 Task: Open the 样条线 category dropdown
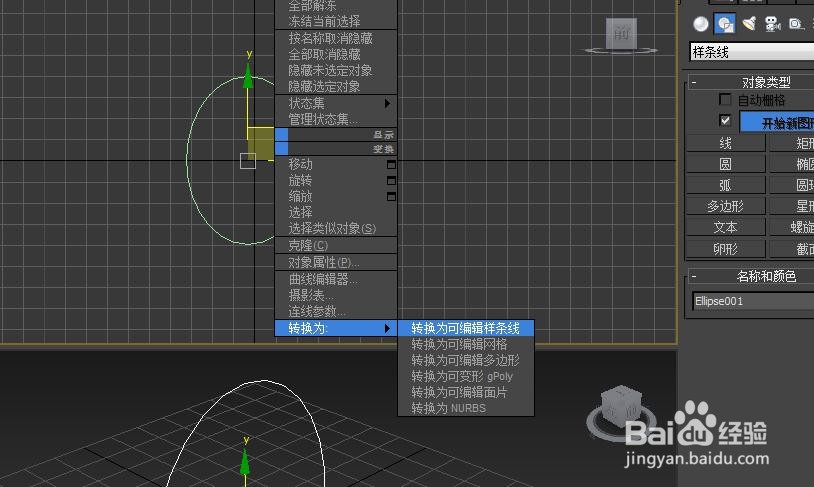752,51
